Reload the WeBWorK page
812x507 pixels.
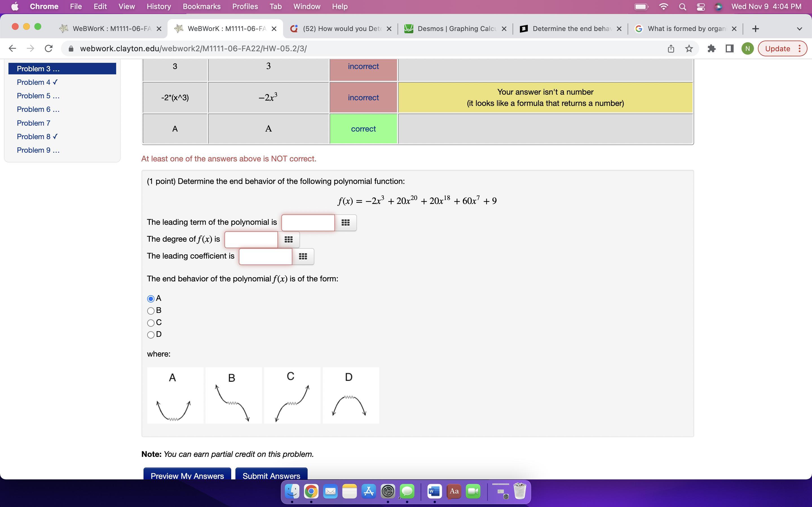[x=49, y=49]
